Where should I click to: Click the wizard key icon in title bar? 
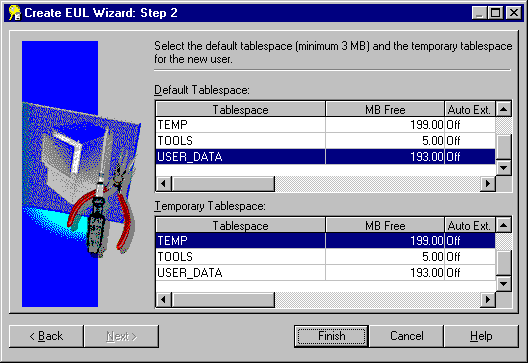tap(14, 13)
